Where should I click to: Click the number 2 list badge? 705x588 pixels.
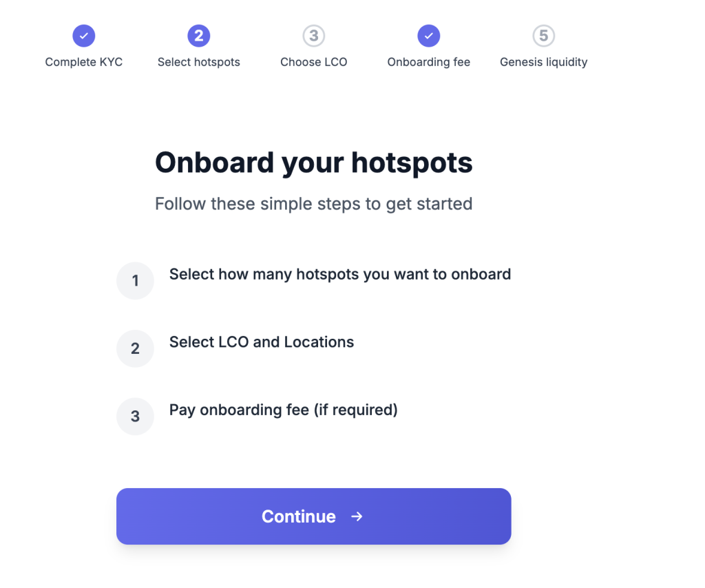pos(136,348)
